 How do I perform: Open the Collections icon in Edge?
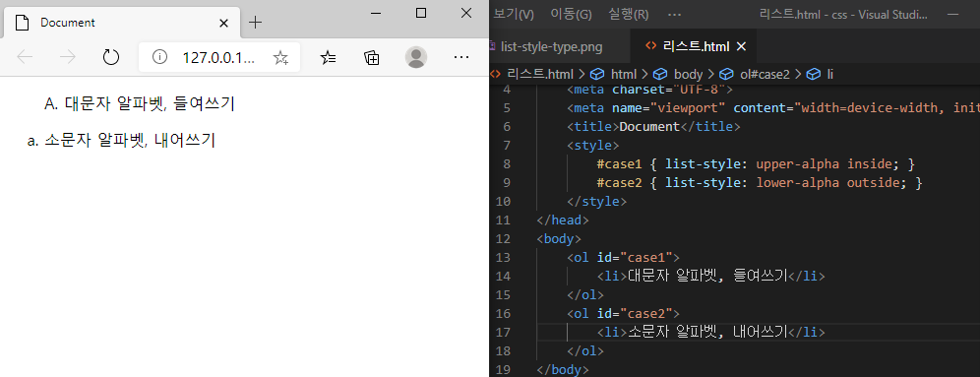372,57
